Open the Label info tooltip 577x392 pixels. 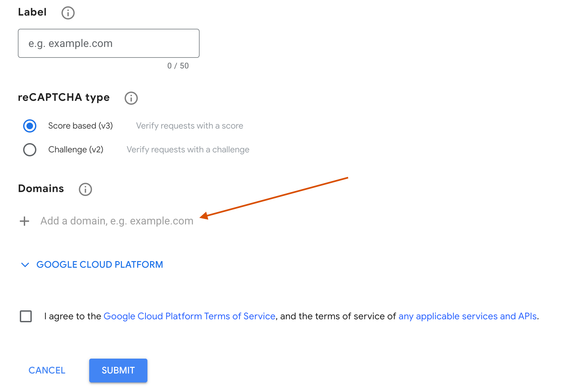[67, 13]
